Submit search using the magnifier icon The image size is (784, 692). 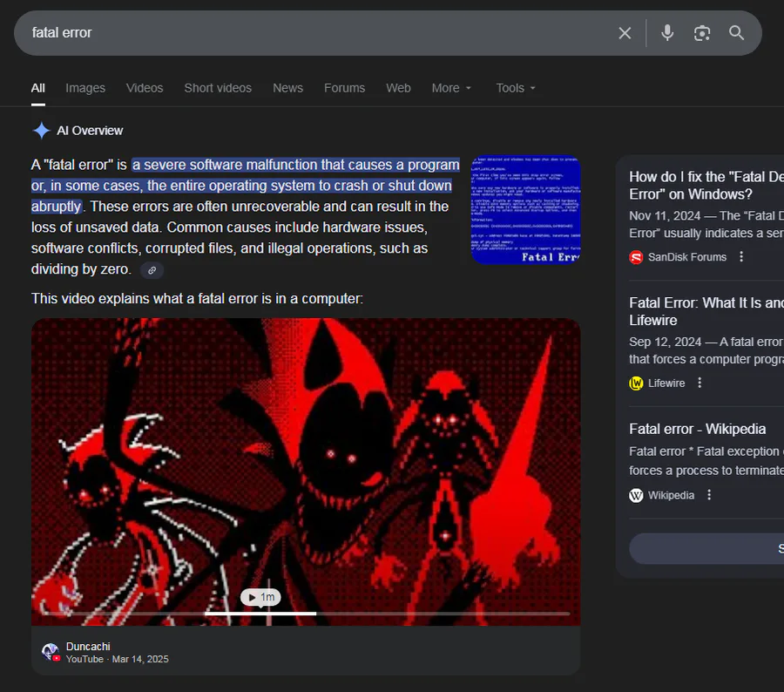coord(736,33)
